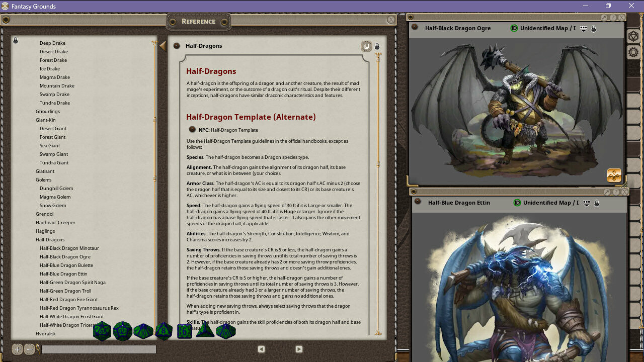Select the six-sided d6 die
Screen dimensions: 644x362
(x=185, y=331)
